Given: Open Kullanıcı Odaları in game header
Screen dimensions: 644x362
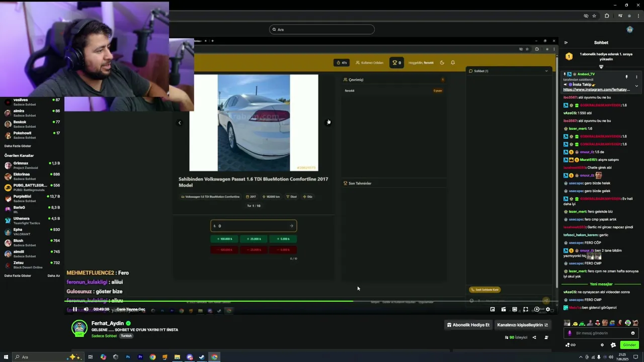Looking at the screenshot, I should pyautogui.click(x=370, y=63).
